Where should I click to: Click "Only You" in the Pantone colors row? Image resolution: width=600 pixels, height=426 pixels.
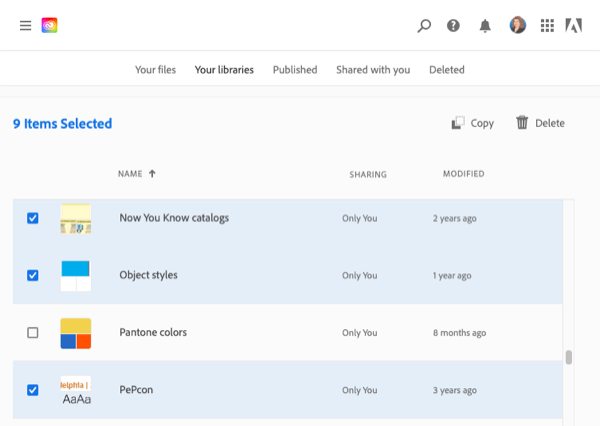tap(360, 333)
